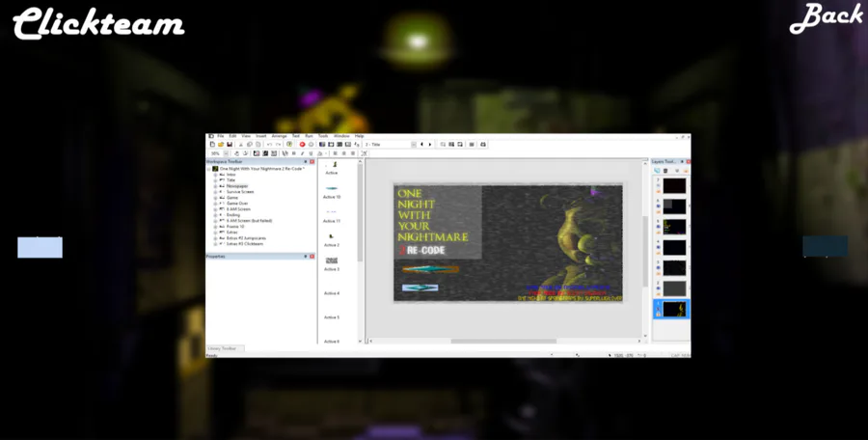Close the Workspace Toolbar panel
This screenshot has height=440, width=868.
tap(312, 161)
